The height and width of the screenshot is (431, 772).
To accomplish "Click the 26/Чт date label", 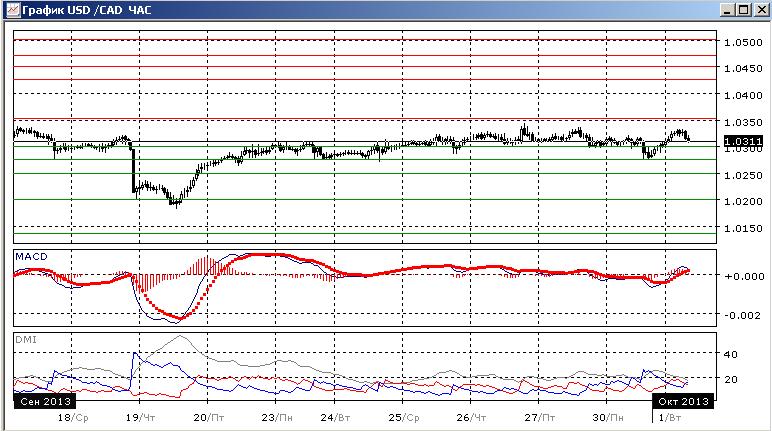I will [x=471, y=418].
